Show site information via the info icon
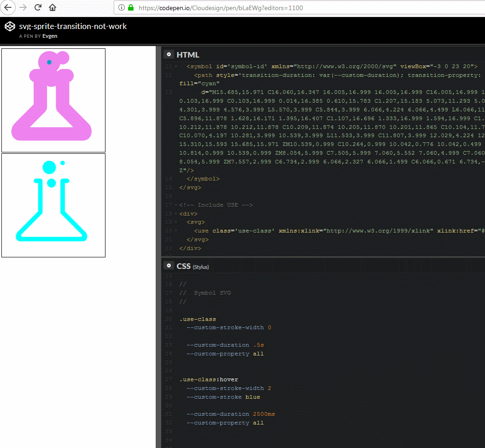 pyautogui.click(x=122, y=7)
